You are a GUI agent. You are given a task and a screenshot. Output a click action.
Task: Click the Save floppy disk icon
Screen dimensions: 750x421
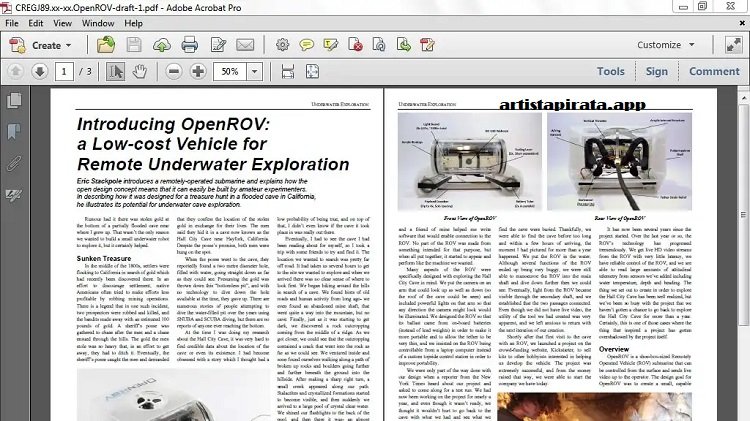[x=134, y=45]
